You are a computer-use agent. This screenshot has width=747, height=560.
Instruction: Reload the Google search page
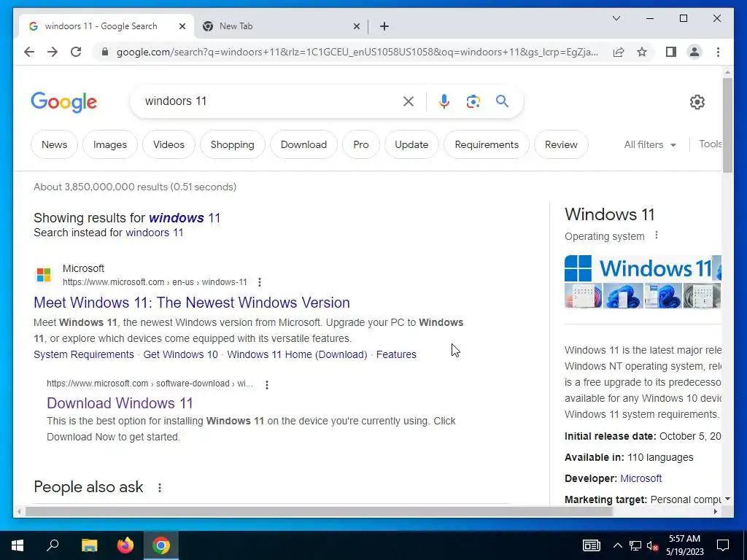[x=76, y=52]
